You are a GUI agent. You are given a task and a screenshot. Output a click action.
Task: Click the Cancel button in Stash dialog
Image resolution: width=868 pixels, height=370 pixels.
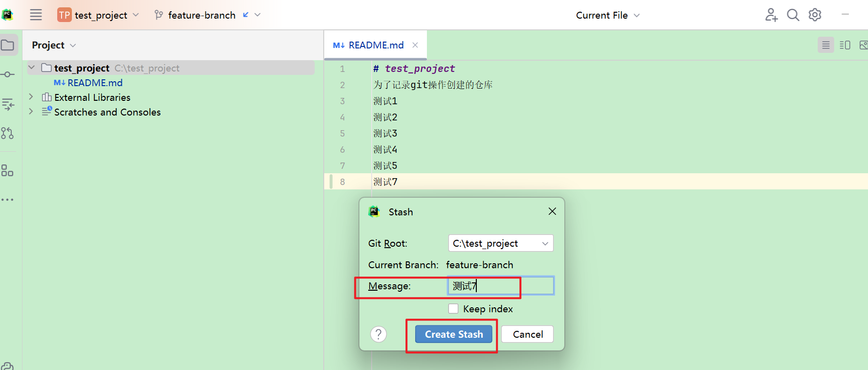coord(528,334)
